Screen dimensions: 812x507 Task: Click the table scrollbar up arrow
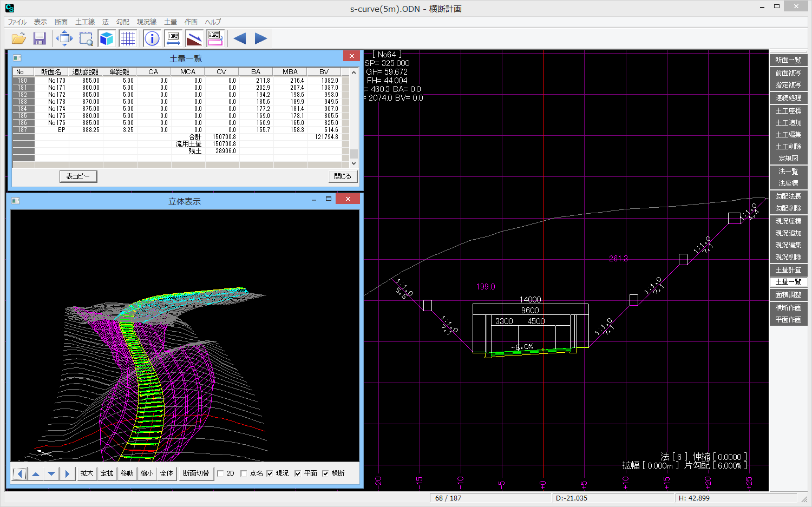point(354,73)
